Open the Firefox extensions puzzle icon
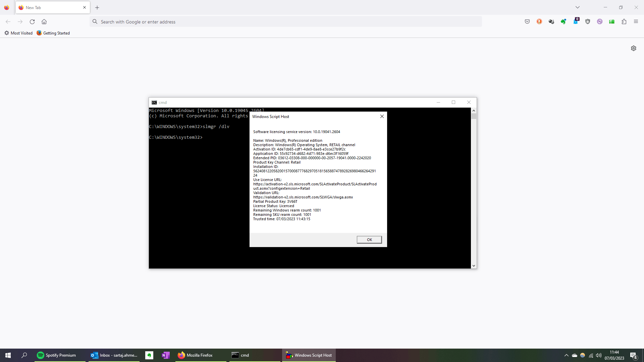644x362 pixels. [x=624, y=21]
